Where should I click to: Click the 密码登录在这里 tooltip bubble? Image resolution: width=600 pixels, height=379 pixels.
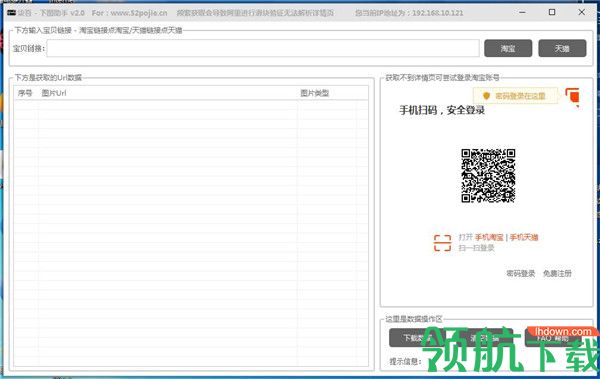point(515,96)
